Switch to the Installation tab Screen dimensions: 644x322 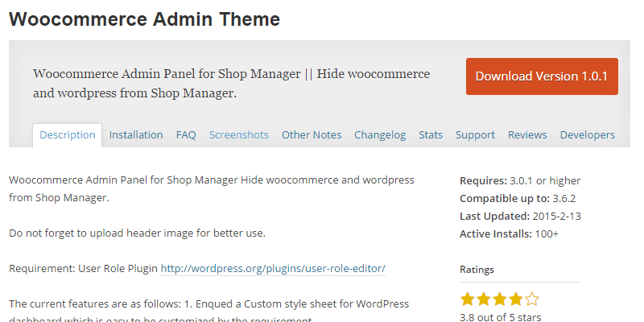(x=136, y=135)
